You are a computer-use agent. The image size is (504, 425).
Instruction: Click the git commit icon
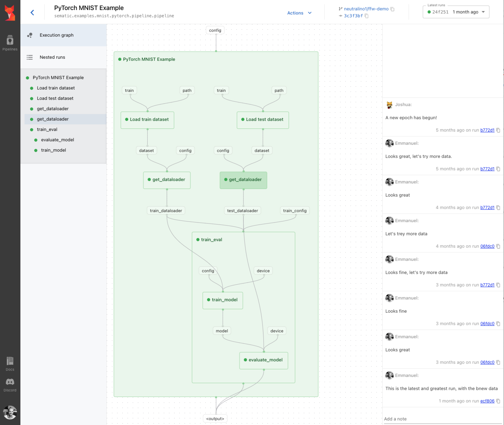coord(340,16)
